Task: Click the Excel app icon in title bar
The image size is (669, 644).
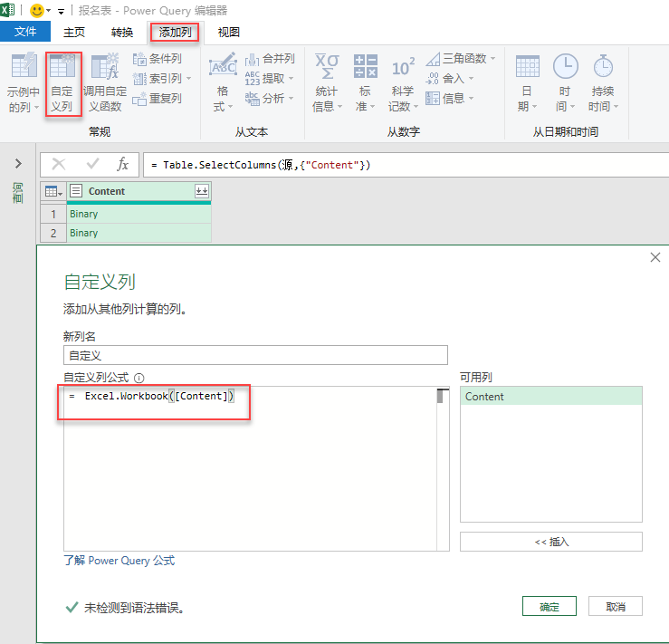Action: [x=7, y=10]
